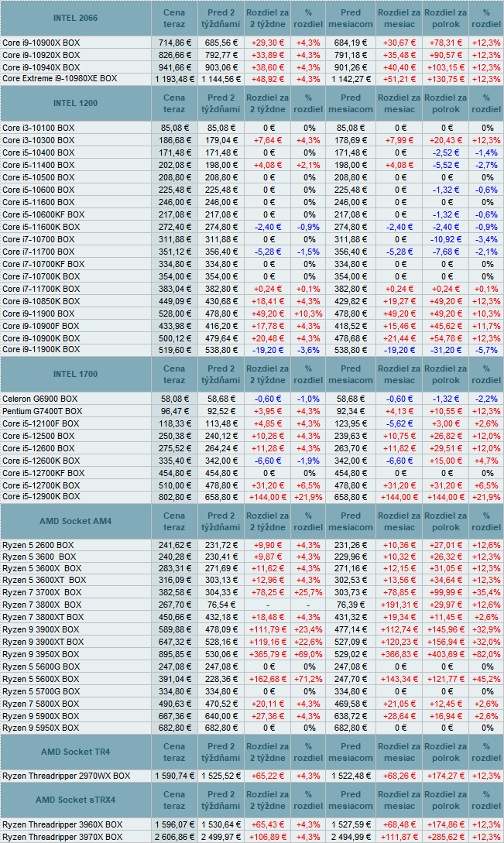Click Ryzen Threadripper 2970WX BOX name

coord(66,776)
